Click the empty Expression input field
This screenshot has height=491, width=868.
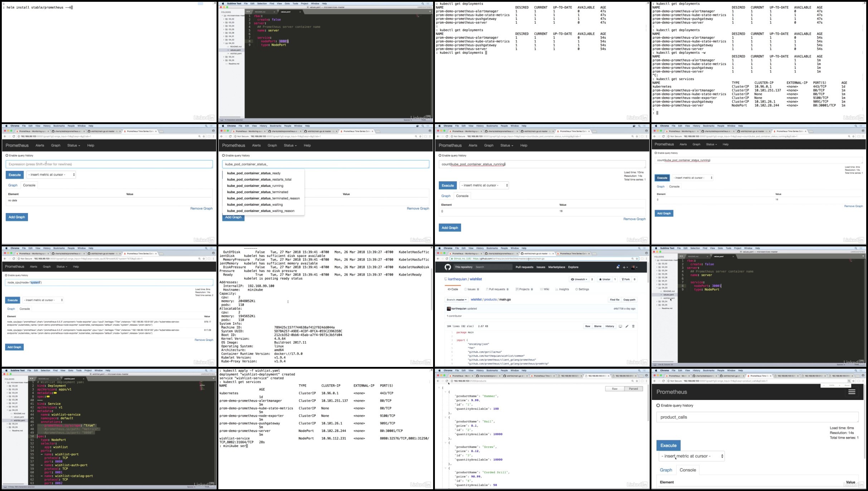(x=109, y=164)
